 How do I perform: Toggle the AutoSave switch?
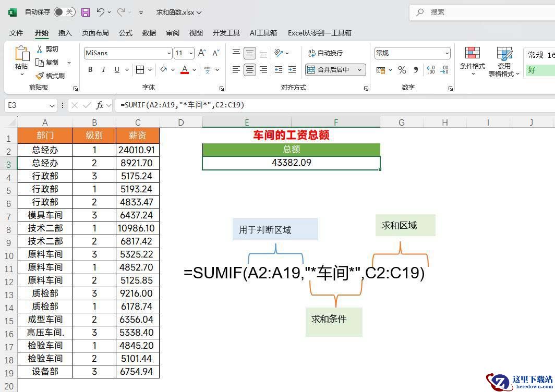[x=64, y=12]
